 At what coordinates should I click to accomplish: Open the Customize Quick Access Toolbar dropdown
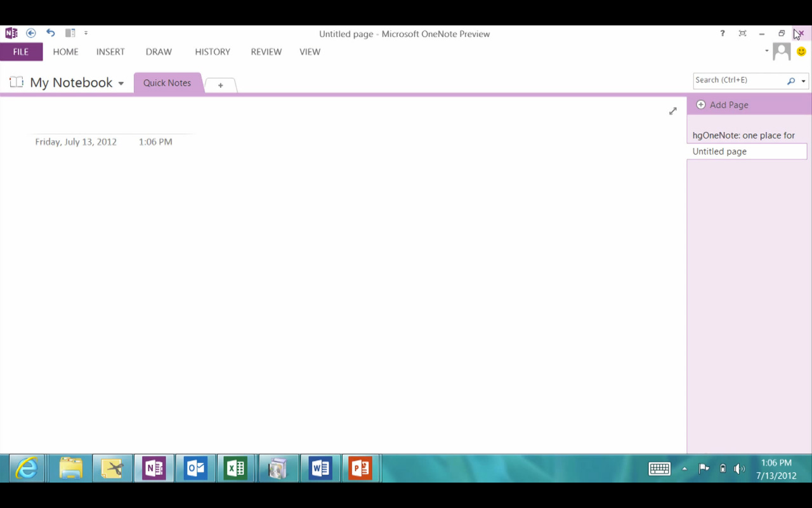tap(86, 33)
